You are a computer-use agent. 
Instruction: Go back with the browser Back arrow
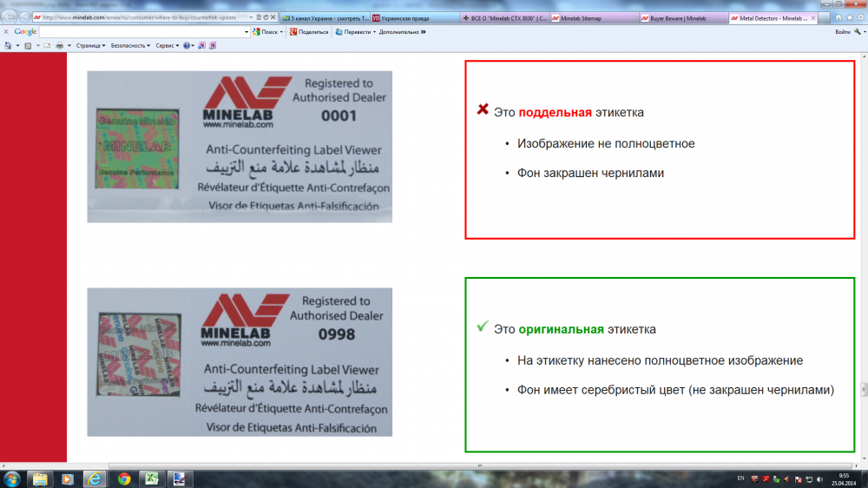(10, 17)
